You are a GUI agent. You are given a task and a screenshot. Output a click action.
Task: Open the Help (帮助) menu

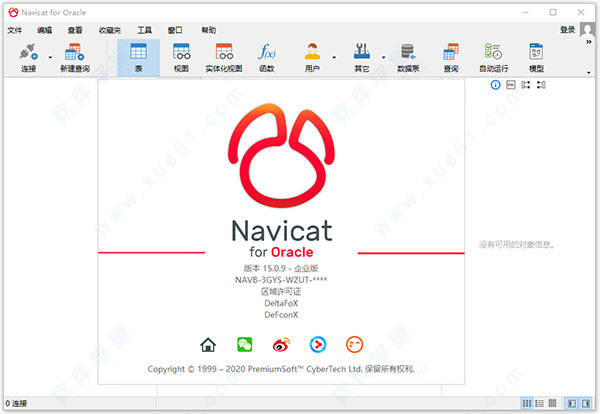point(209,30)
